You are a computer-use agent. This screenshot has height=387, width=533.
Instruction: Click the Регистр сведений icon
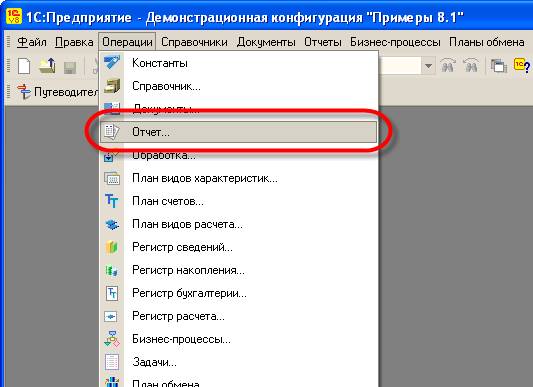(x=112, y=247)
